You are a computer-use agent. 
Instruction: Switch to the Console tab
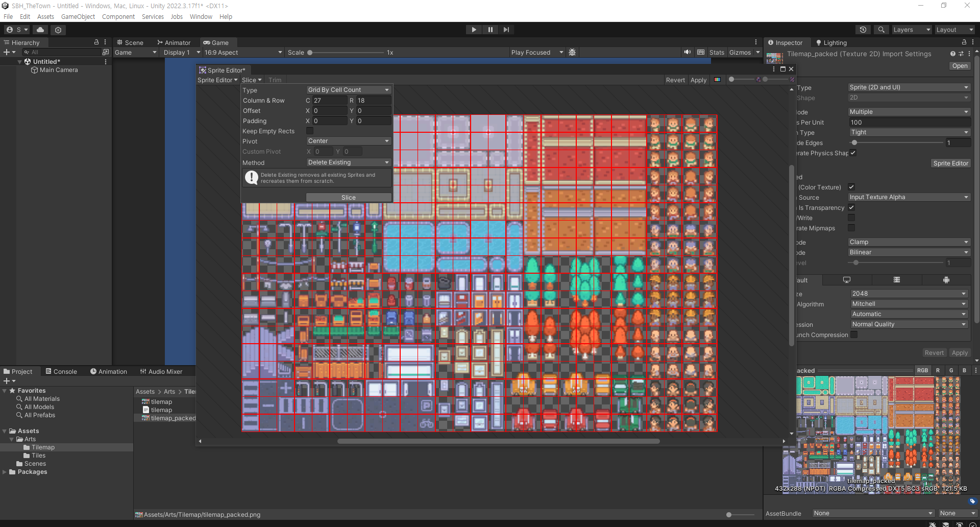(x=61, y=371)
